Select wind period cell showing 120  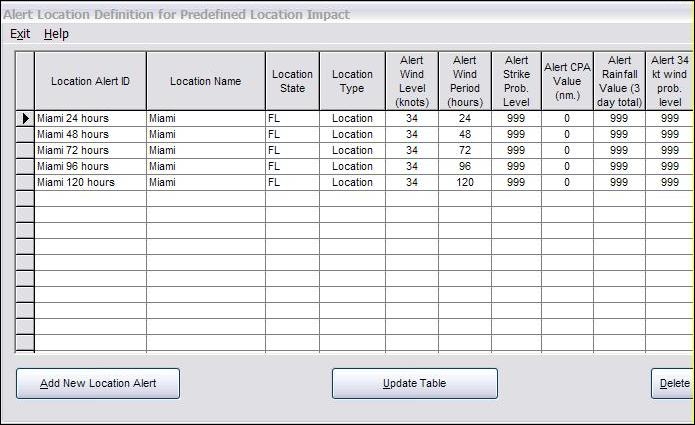(x=464, y=183)
